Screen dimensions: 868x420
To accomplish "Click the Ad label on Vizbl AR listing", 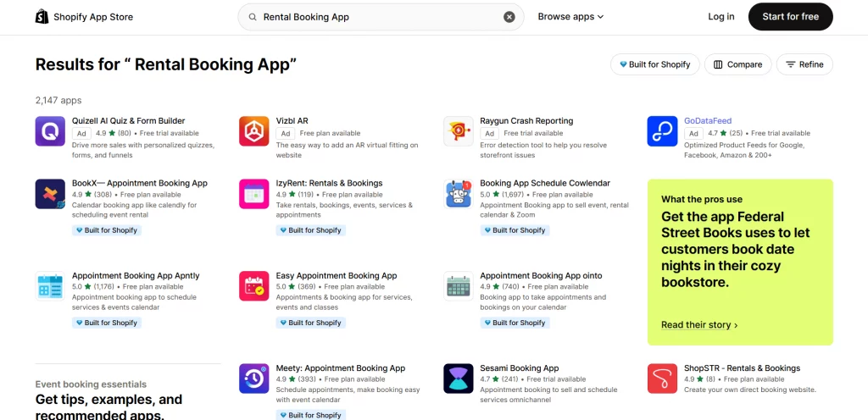I will pos(286,133).
